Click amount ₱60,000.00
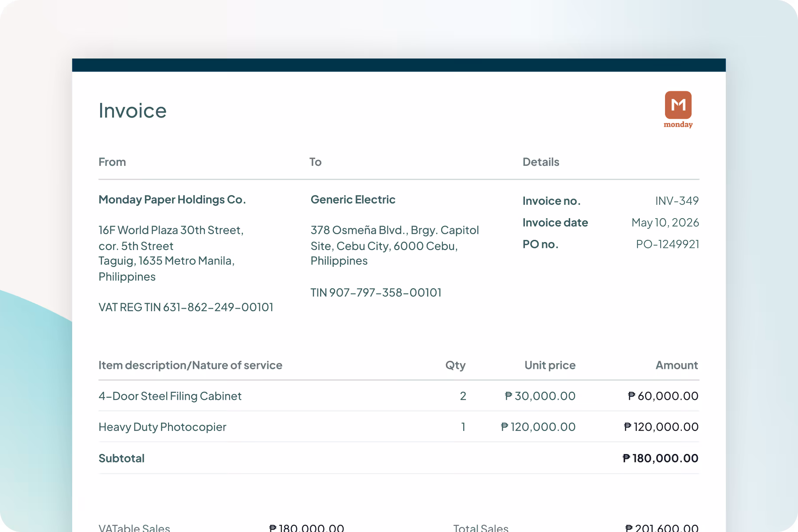Image resolution: width=798 pixels, height=532 pixels. pos(663,396)
